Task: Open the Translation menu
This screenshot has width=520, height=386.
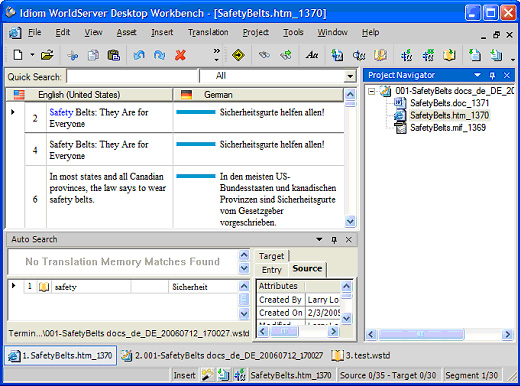Action: pos(208,32)
